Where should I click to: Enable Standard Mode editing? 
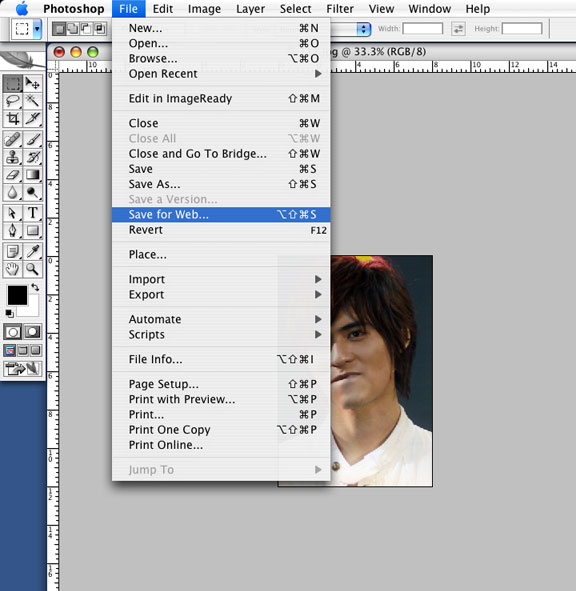(x=13, y=332)
